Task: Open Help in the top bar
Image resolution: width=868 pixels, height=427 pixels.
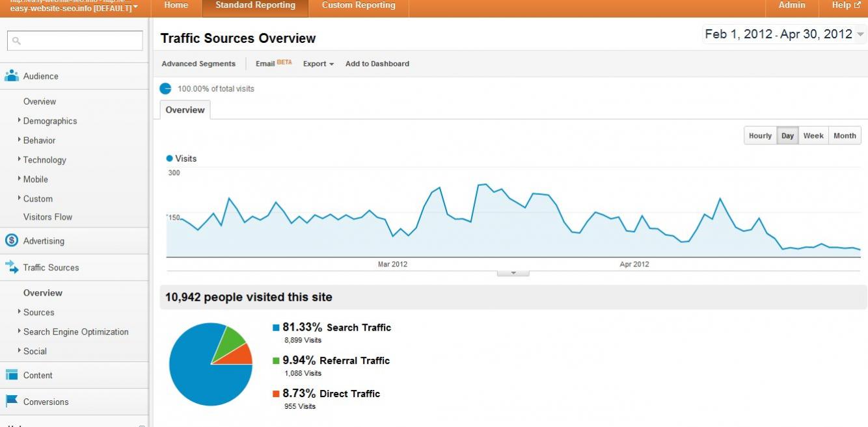Action: pos(846,5)
